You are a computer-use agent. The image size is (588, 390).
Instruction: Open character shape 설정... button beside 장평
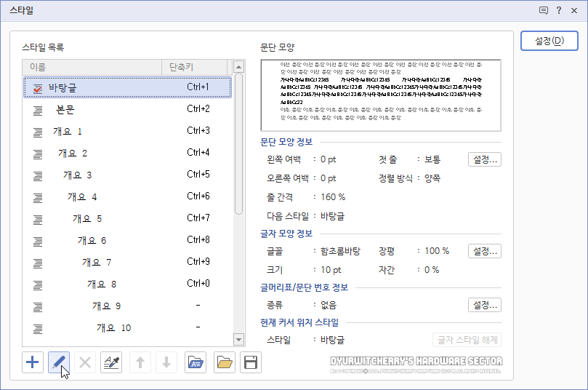(x=485, y=251)
